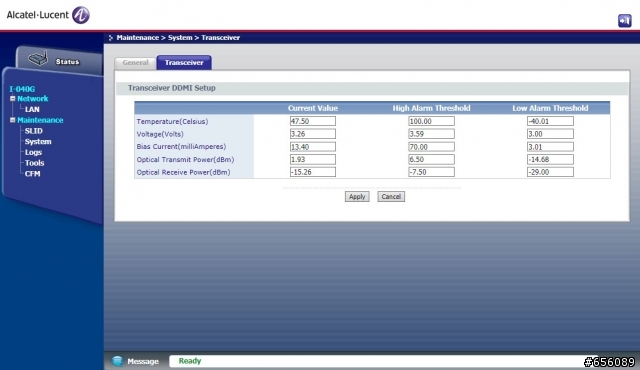Click Temperature high alarm threshold field

pos(431,121)
